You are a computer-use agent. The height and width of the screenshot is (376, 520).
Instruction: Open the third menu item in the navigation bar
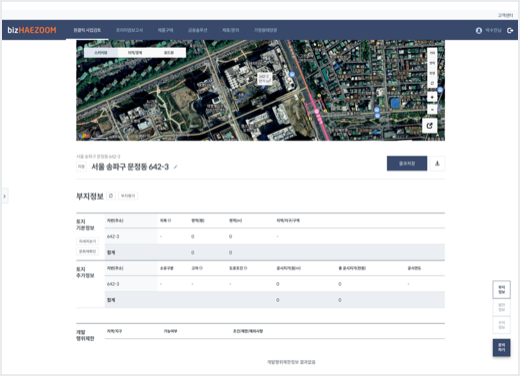165,30
